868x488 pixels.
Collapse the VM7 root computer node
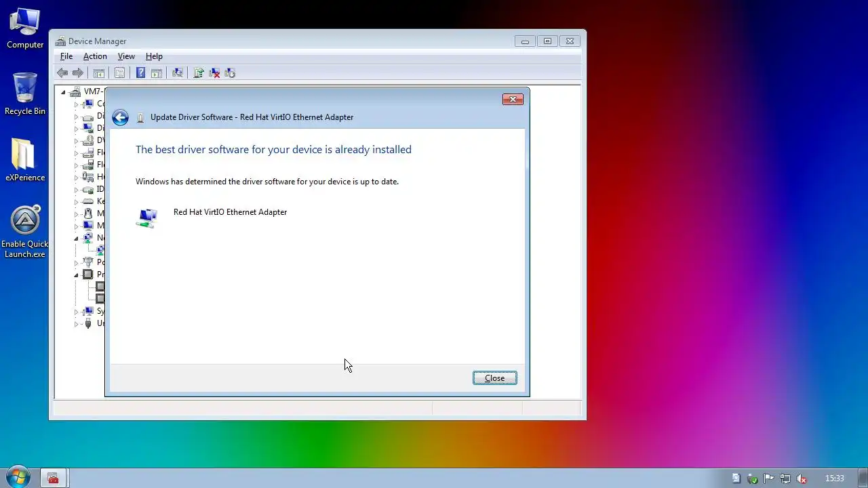point(63,91)
